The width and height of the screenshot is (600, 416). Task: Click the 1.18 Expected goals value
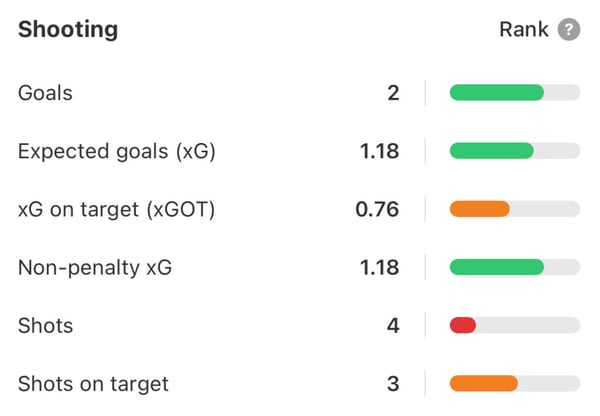(x=379, y=151)
